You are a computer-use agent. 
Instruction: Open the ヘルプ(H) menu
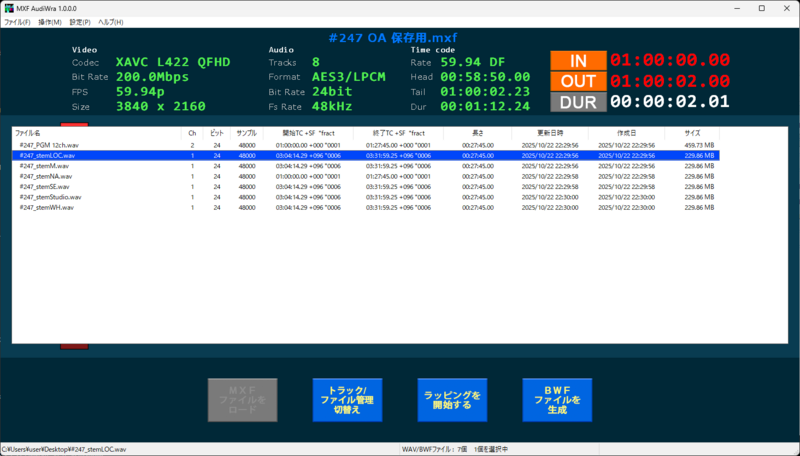point(110,21)
